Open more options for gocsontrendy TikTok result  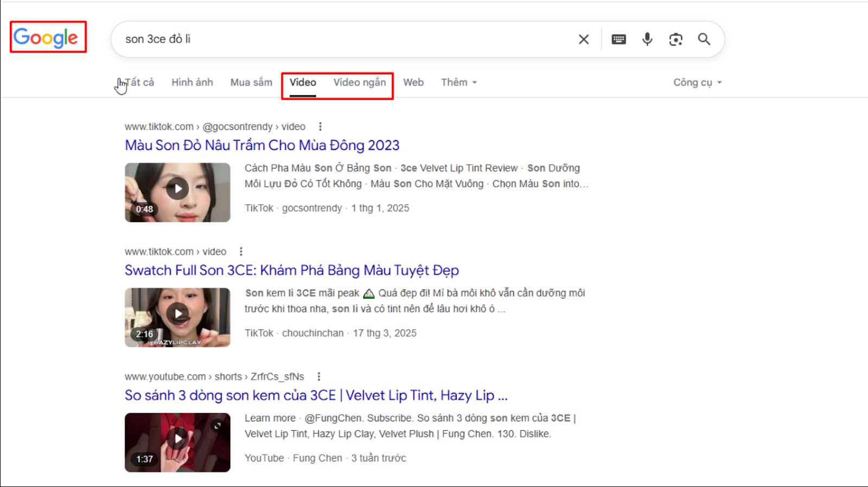coord(320,127)
